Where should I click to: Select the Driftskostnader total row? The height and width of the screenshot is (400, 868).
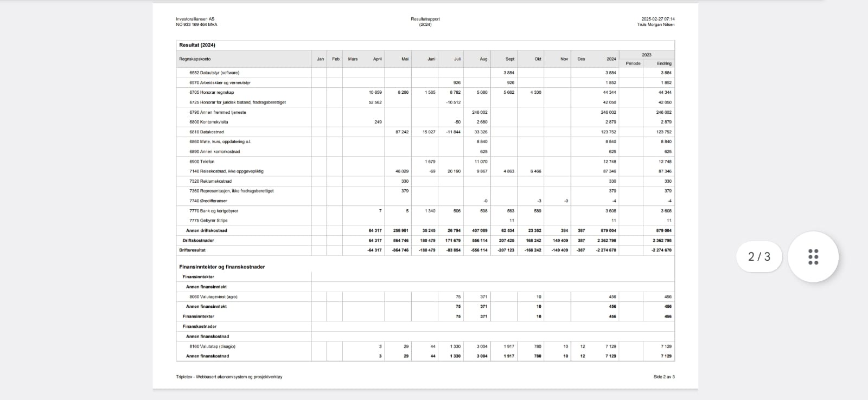coord(425,241)
